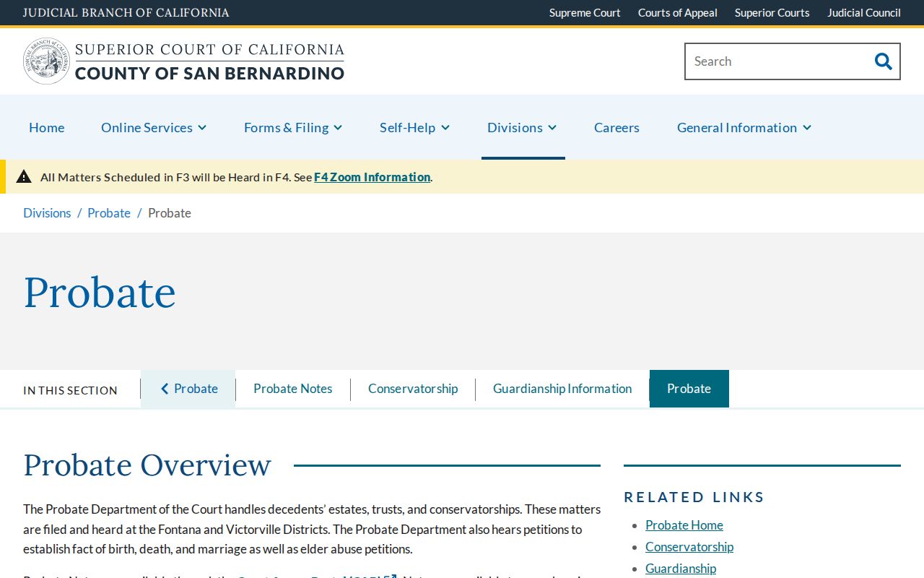
Task: Select the Conservatorship section tab
Action: (413, 389)
